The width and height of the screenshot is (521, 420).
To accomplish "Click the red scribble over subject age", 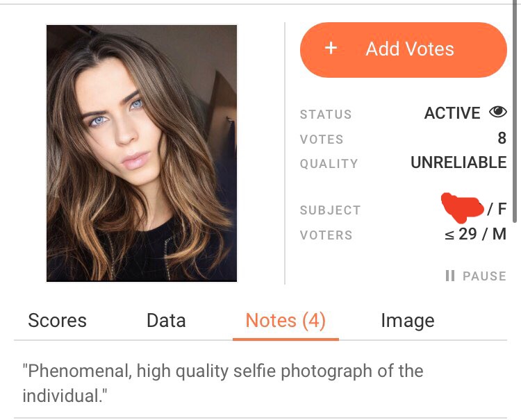I will click(x=462, y=208).
